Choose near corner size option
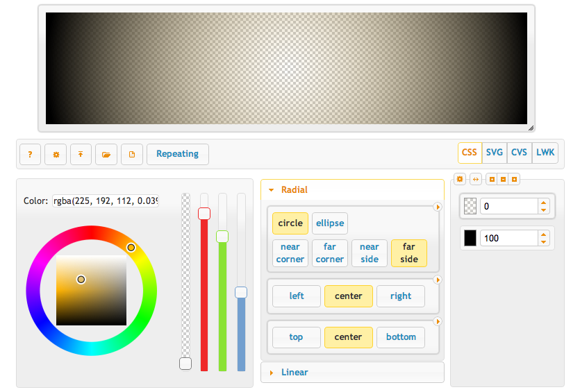580x392 pixels. pyautogui.click(x=290, y=253)
